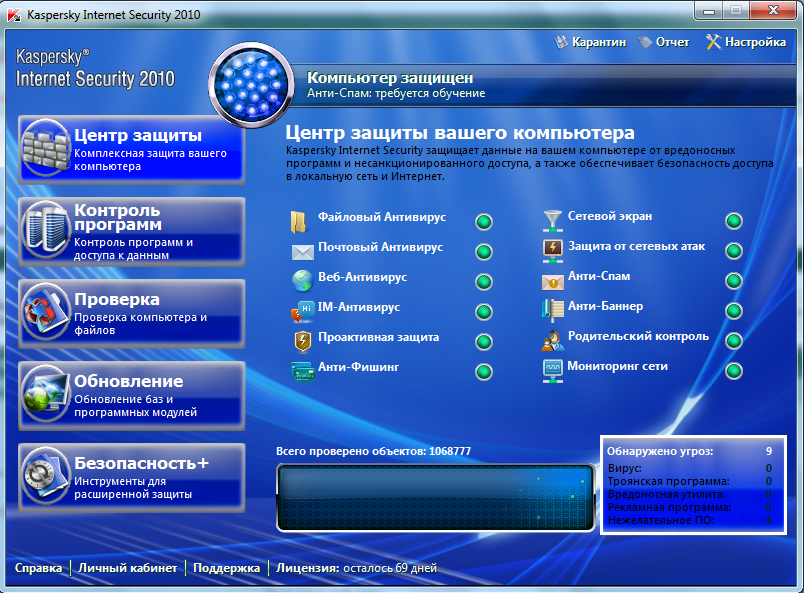Image resolution: width=804 pixels, height=593 pixels.
Task: Click the Лицензия: осталось 69 дней link
Action: (x=356, y=568)
